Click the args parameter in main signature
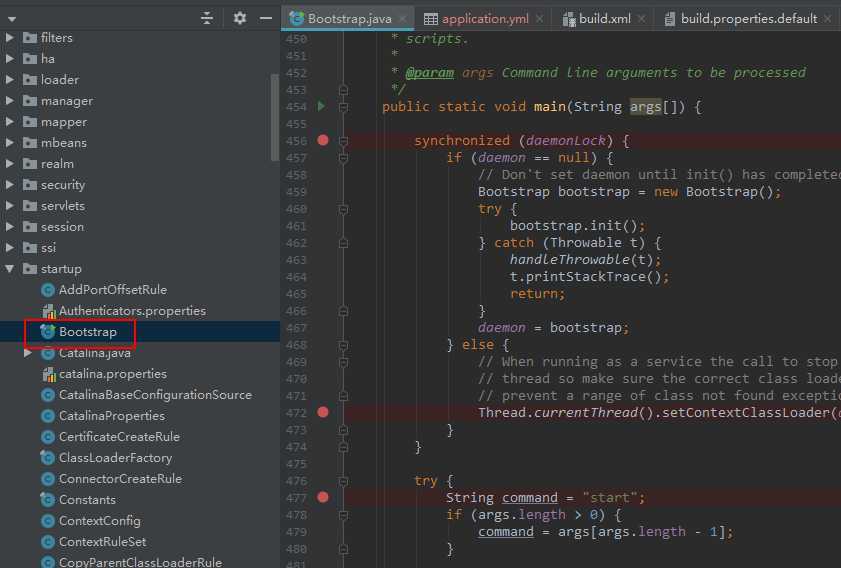 (645, 107)
